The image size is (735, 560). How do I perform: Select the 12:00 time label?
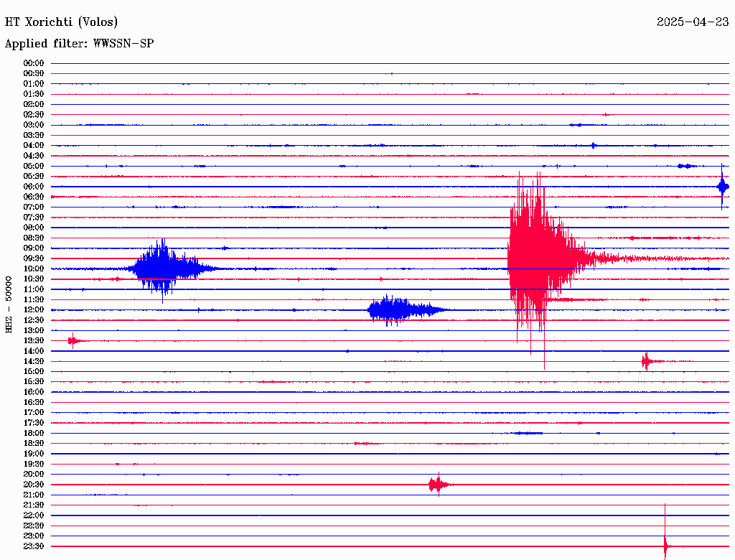(x=34, y=310)
